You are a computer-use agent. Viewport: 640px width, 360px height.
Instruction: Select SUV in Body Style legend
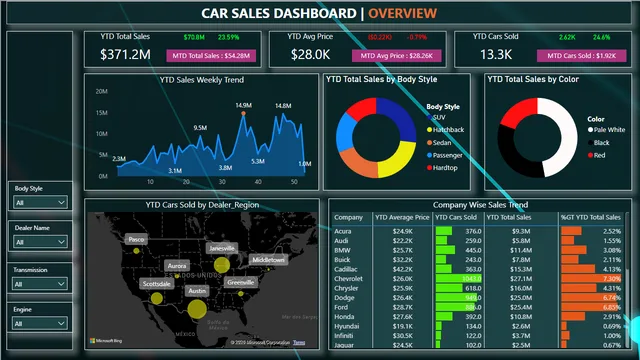(x=436, y=118)
